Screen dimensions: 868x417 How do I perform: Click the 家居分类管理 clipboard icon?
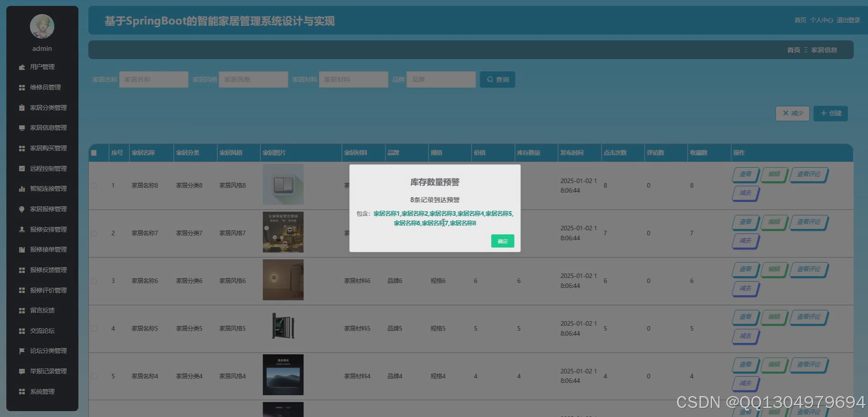[22, 108]
